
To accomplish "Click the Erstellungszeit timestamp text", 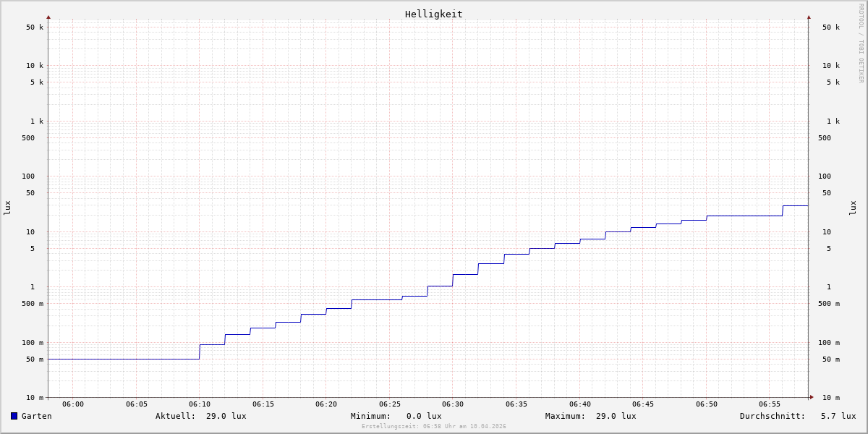I will 433,427.
